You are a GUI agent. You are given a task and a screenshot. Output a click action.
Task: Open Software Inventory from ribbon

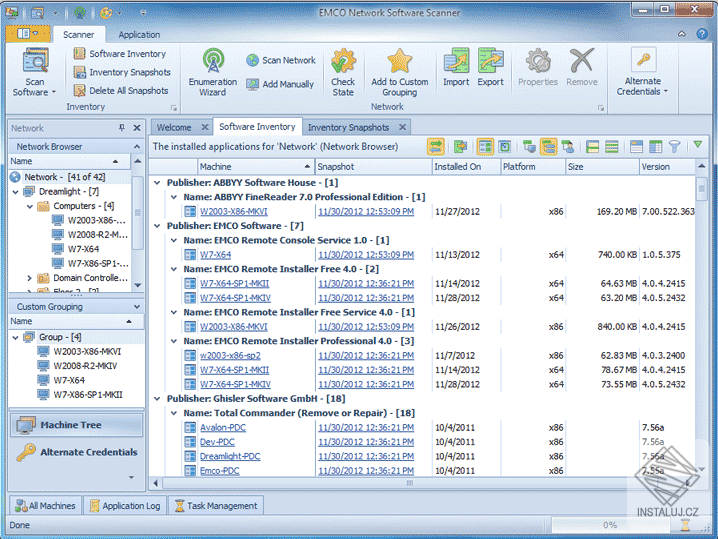click(x=120, y=54)
